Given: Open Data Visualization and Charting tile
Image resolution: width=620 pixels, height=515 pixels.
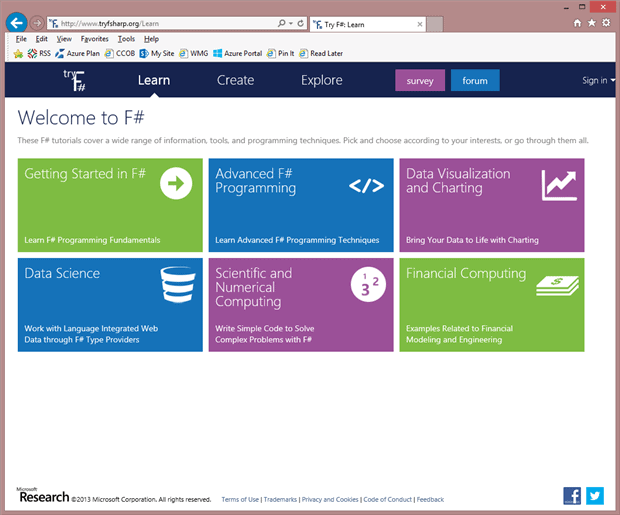Looking at the screenshot, I should click(492, 205).
